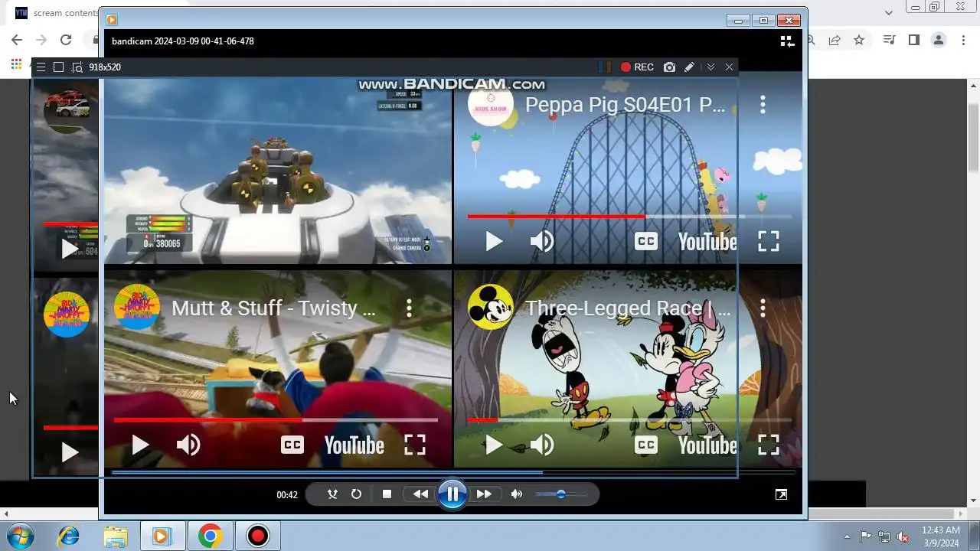Play the Mutt & Stuff video

140,445
